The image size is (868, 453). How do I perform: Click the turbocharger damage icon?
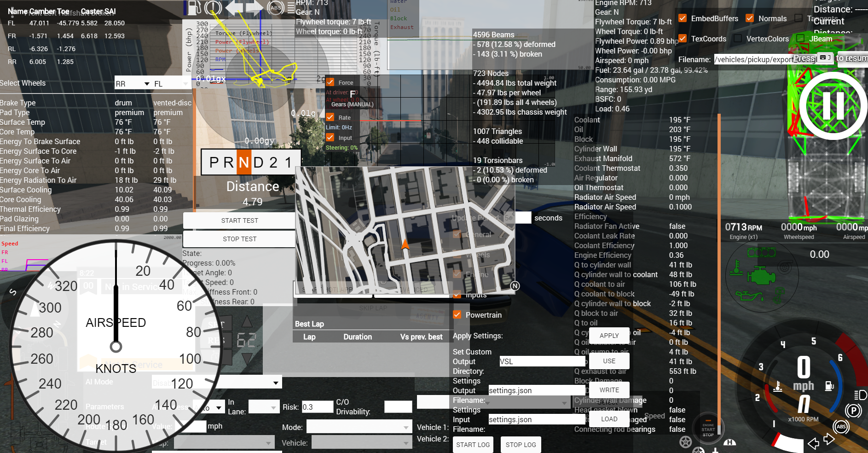[786, 267]
